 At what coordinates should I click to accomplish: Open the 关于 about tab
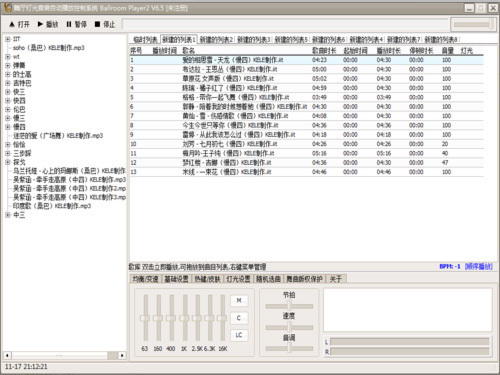336,279
